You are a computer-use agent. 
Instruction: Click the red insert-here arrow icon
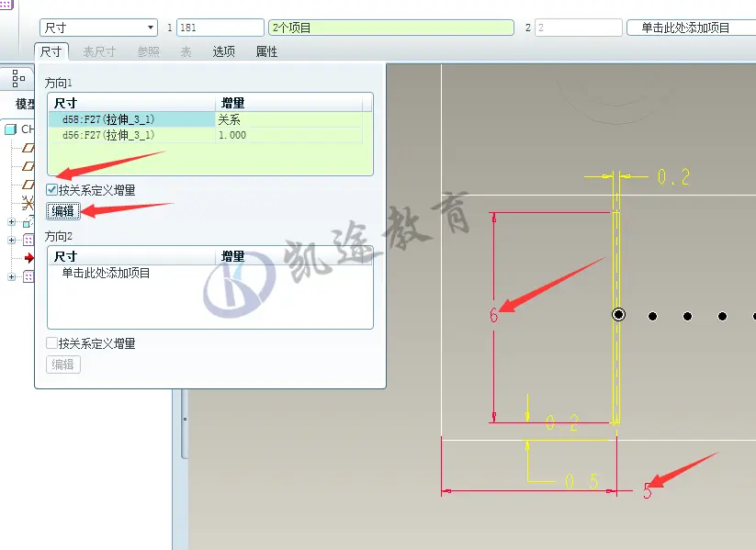point(29,258)
